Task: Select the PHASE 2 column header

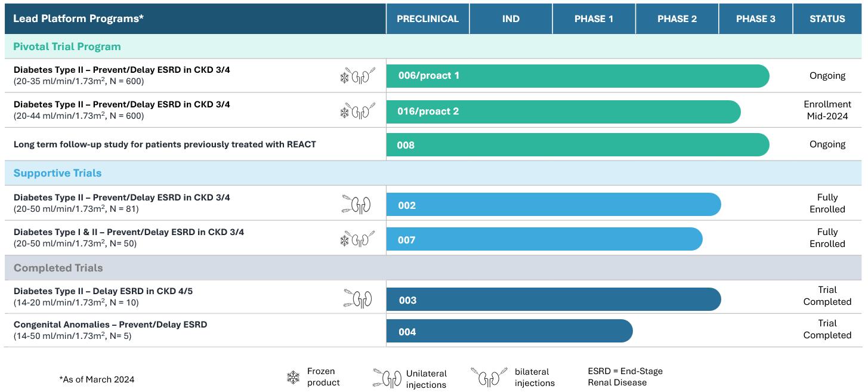Action: click(x=677, y=19)
